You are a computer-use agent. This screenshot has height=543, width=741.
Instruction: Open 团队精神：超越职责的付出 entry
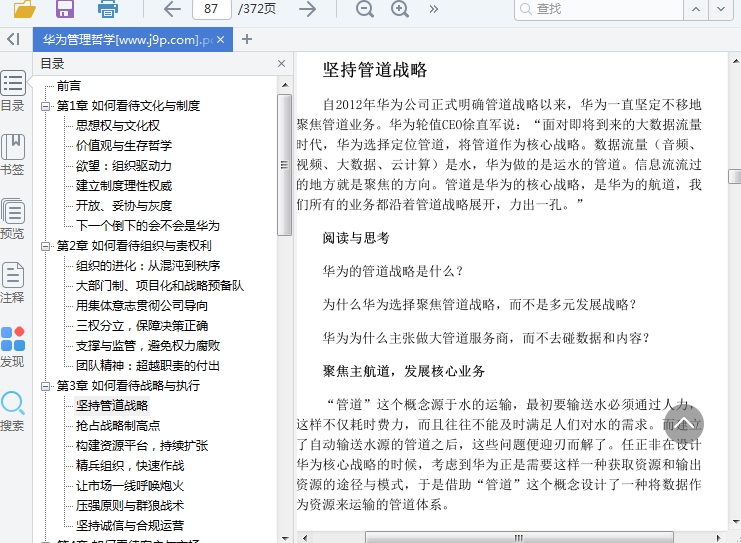point(147,366)
